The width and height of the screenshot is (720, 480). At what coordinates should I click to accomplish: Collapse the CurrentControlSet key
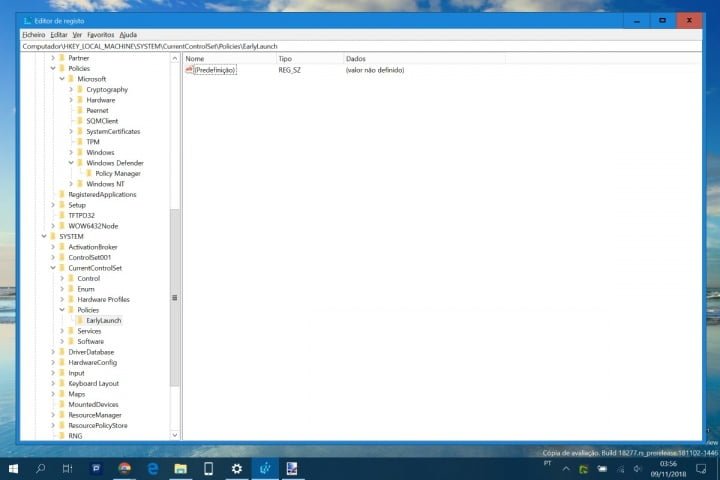click(53, 268)
